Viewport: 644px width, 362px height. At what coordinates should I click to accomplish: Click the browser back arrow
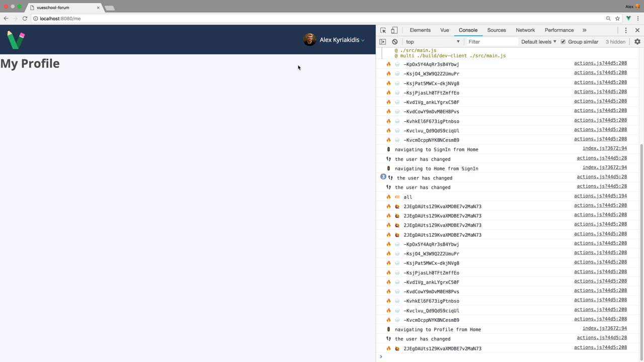click(x=6, y=19)
